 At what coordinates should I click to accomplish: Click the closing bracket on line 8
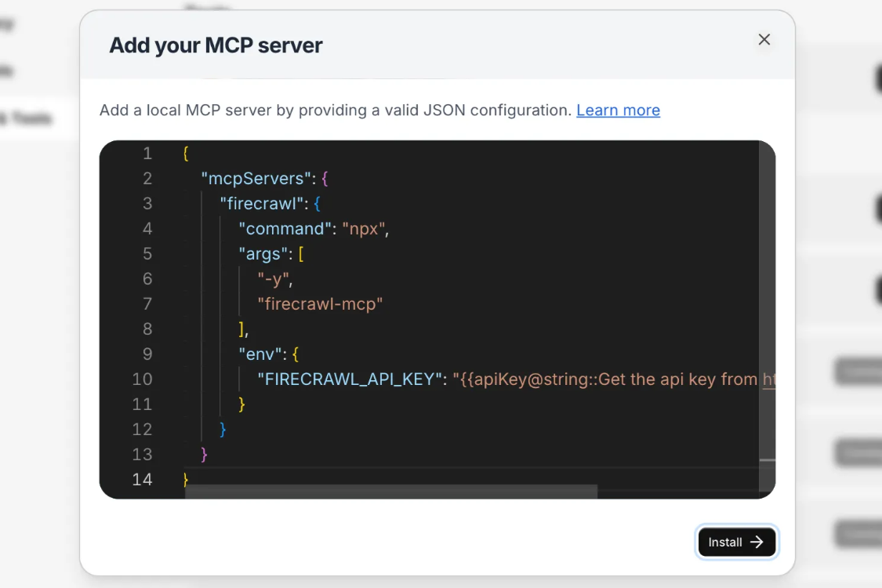[242, 329]
